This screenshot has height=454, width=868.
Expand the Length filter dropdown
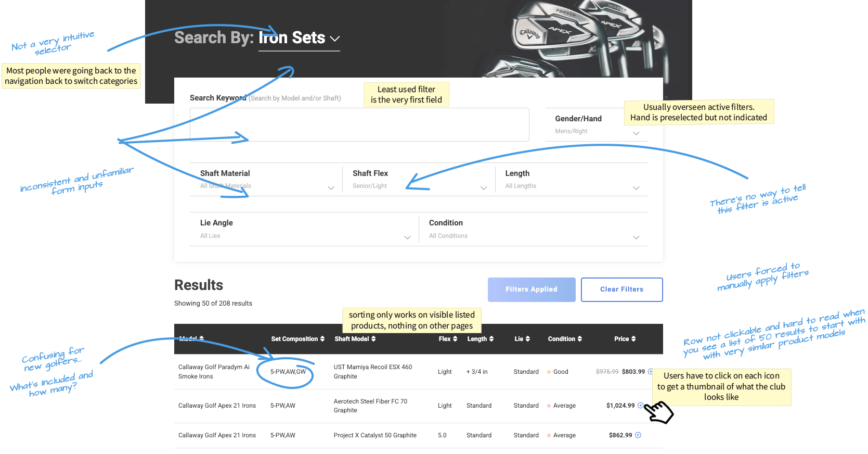point(572,180)
